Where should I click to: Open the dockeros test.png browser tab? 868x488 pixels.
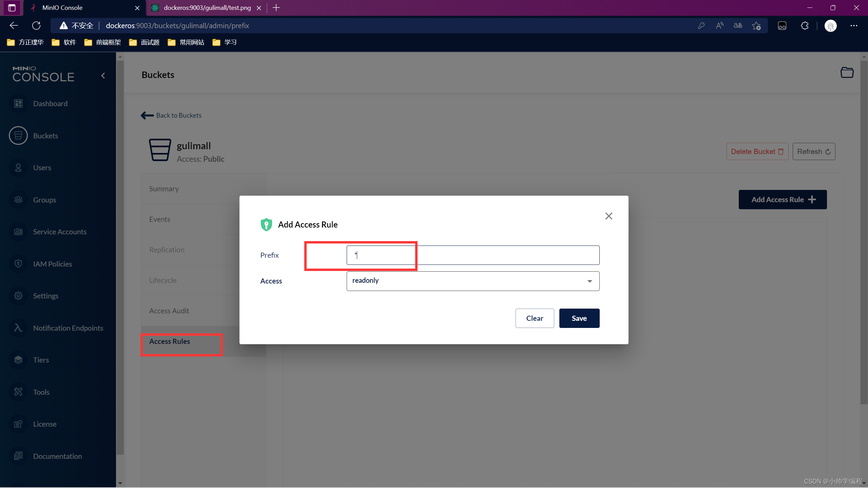pos(207,7)
